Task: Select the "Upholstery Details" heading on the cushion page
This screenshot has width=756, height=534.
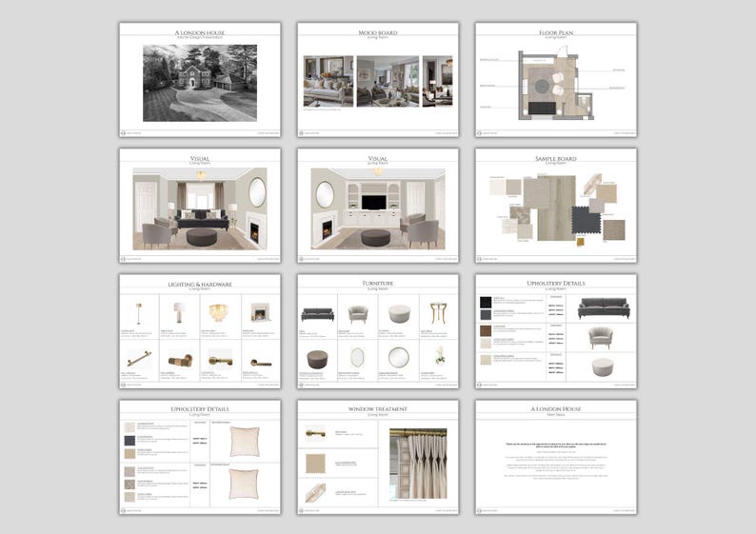Action: (x=200, y=409)
